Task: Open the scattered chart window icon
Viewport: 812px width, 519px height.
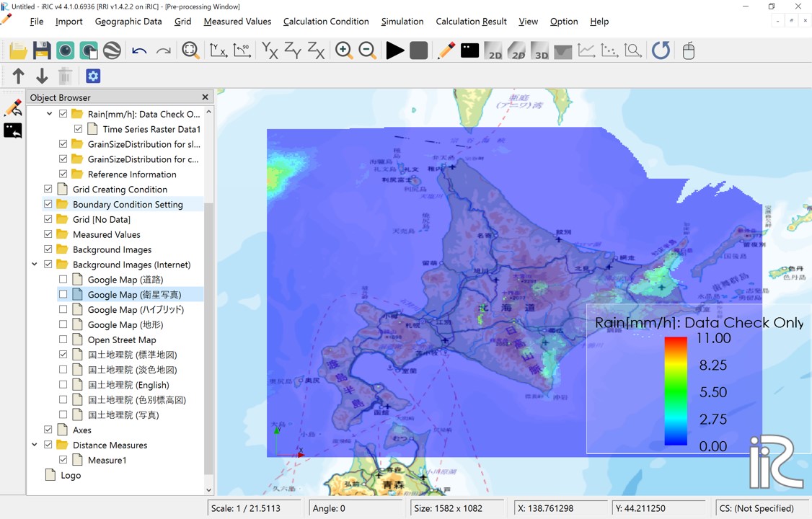Action: tap(609, 50)
